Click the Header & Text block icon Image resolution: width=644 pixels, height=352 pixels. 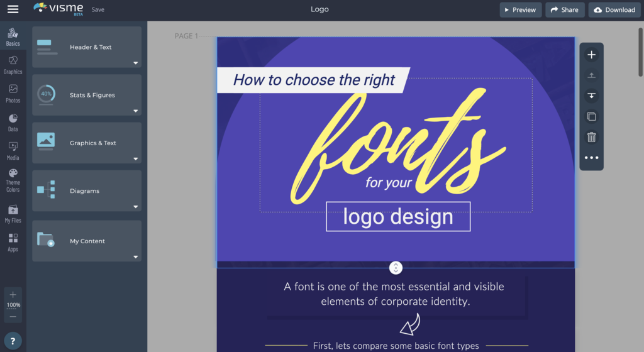[47, 47]
